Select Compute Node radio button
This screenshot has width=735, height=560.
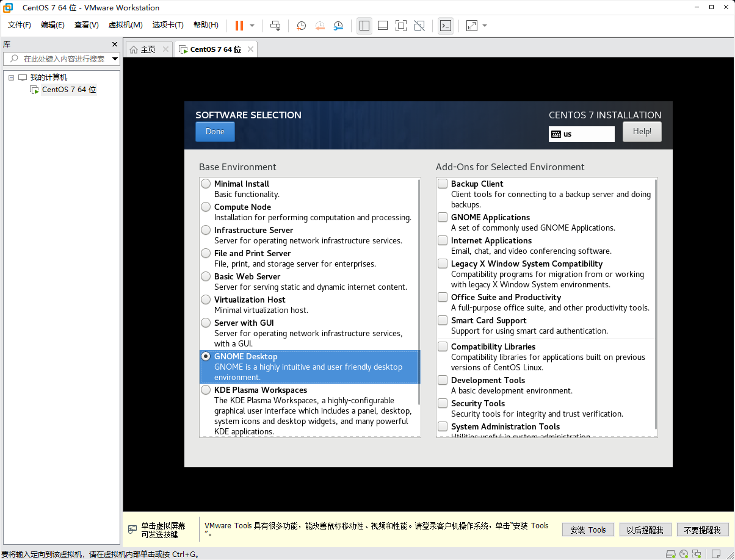point(206,207)
